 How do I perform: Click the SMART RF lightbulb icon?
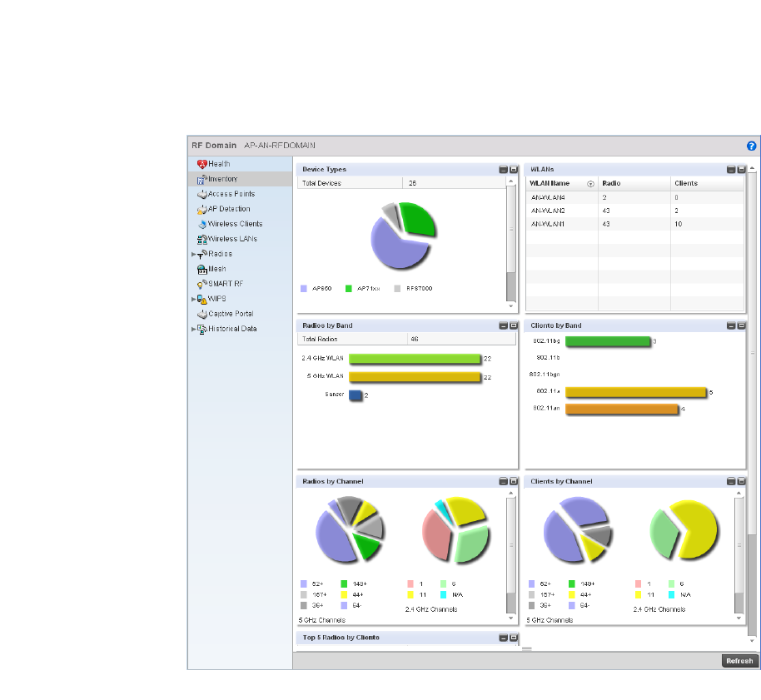pos(201,285)
